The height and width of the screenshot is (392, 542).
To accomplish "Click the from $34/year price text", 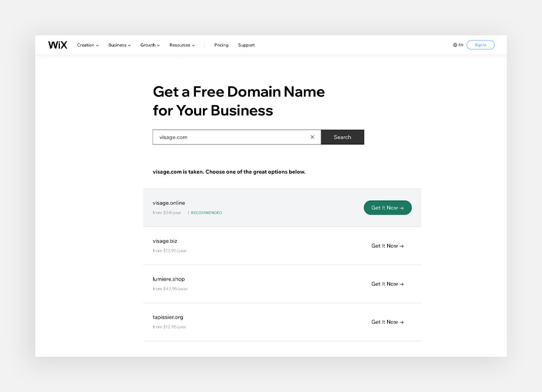I will point(167,212).
